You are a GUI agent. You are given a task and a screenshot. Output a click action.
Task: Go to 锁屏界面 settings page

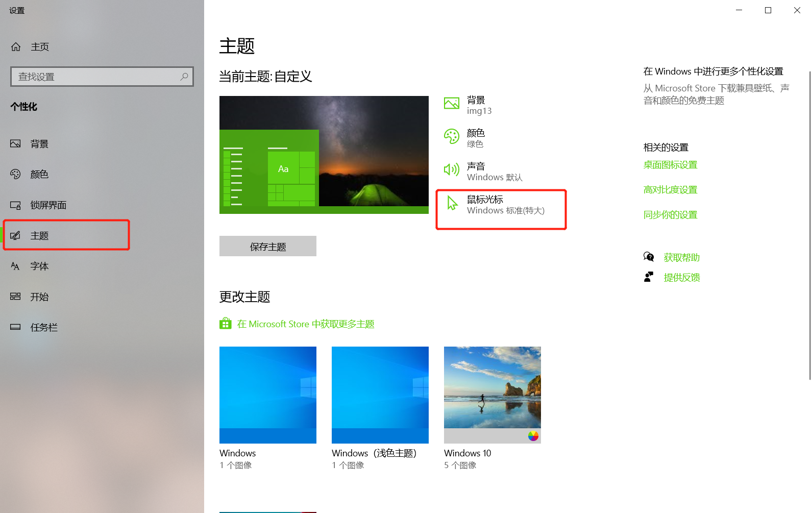click(102, 205)
